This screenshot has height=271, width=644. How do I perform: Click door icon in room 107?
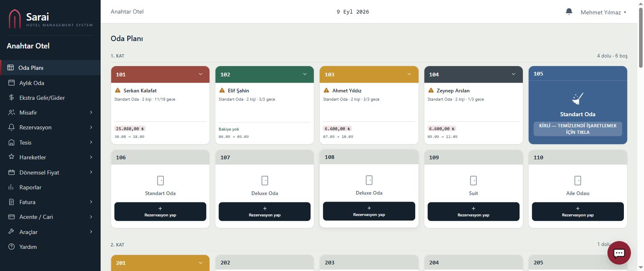[264, 180]
